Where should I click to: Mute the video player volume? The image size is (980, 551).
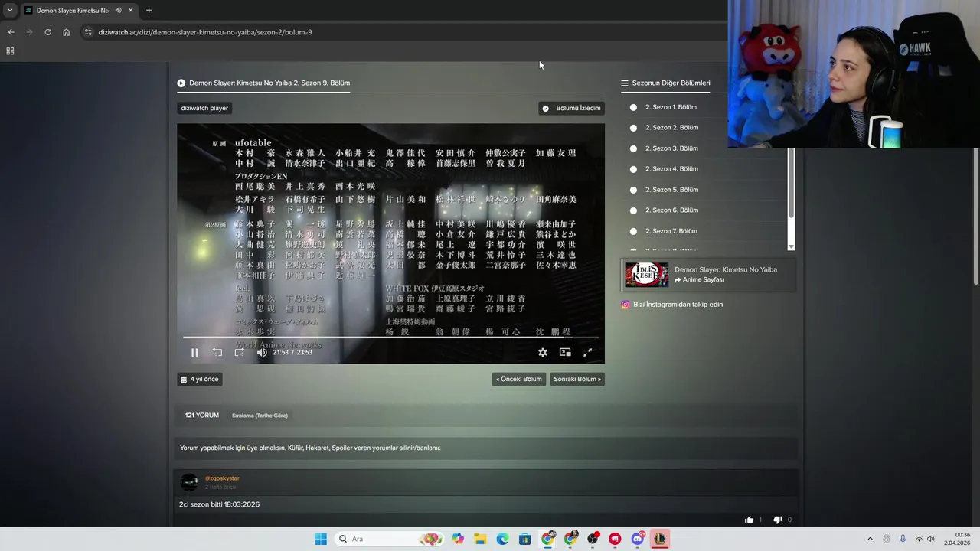[x=262, y=353]
